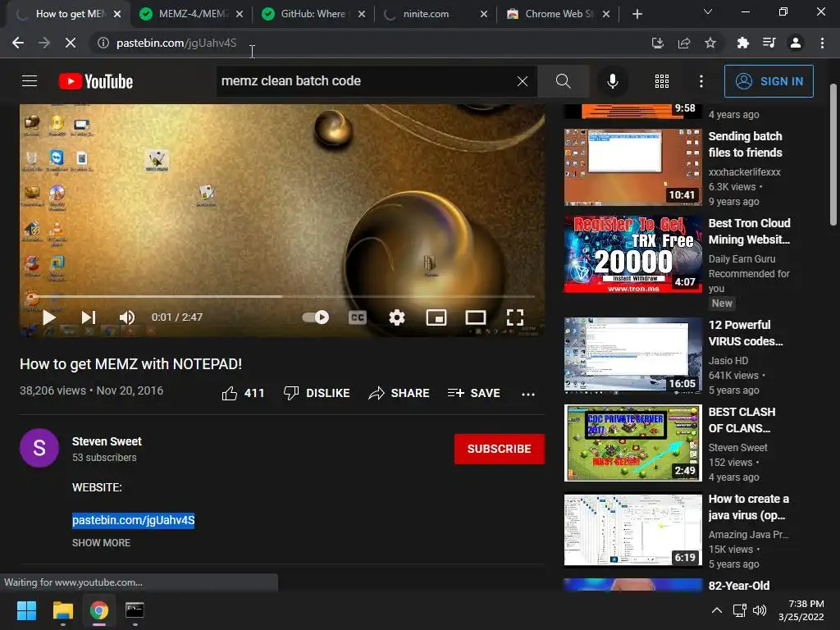Go forward in the browser
The width and height of the screenshot is (840, 630).
tap(44, 43)
